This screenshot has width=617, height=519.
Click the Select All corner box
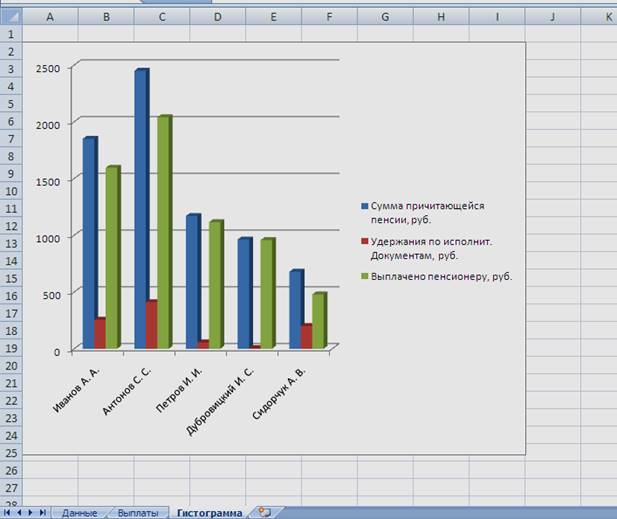pyautogui.click(x=10, y=17)
